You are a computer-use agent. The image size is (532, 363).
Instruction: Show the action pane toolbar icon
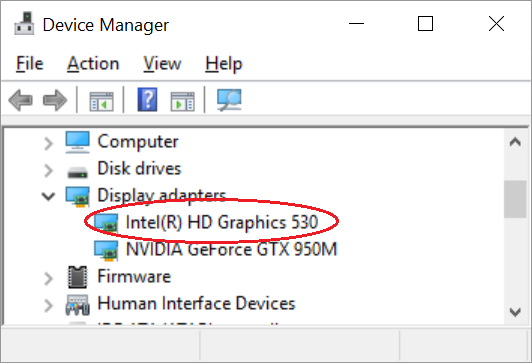(183, 101)
